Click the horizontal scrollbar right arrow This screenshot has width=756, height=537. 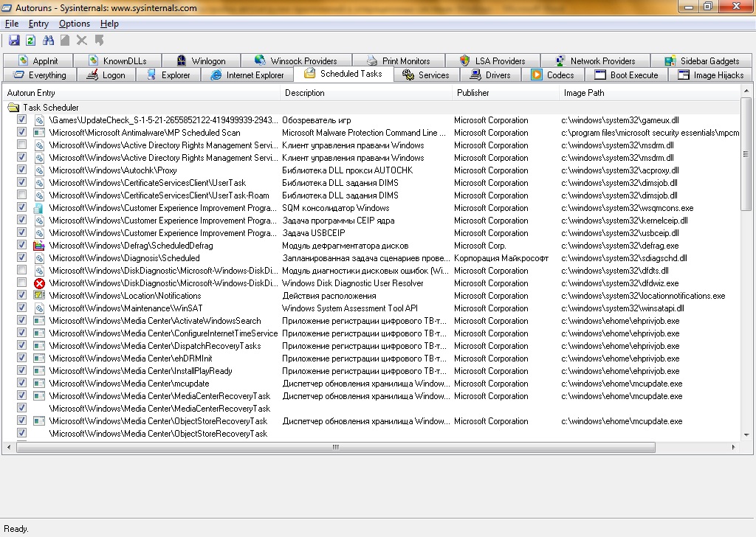[734, 447]
